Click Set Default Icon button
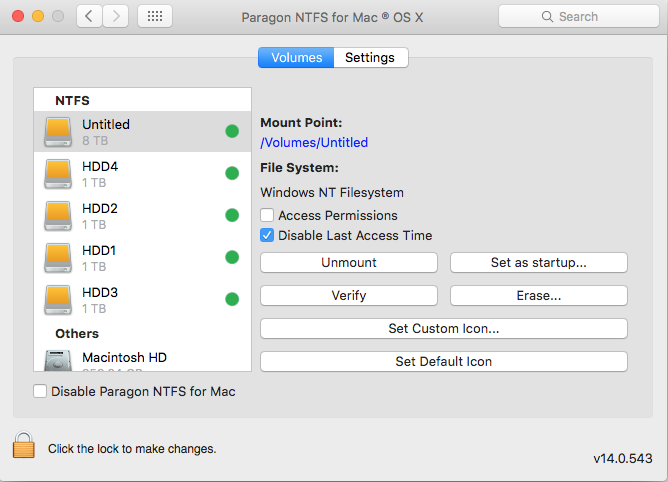Viewport: 668px width, 482px height. (x=443, y=361)
